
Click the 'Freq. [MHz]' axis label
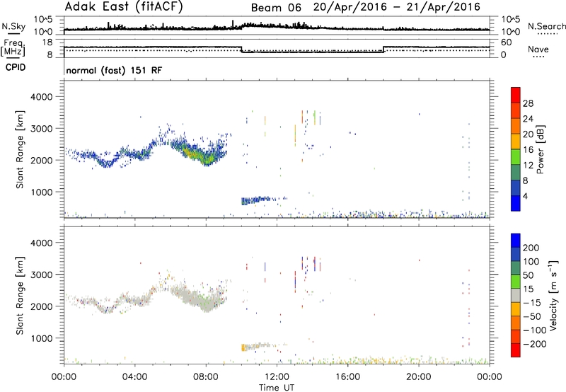tap(13, 47)
